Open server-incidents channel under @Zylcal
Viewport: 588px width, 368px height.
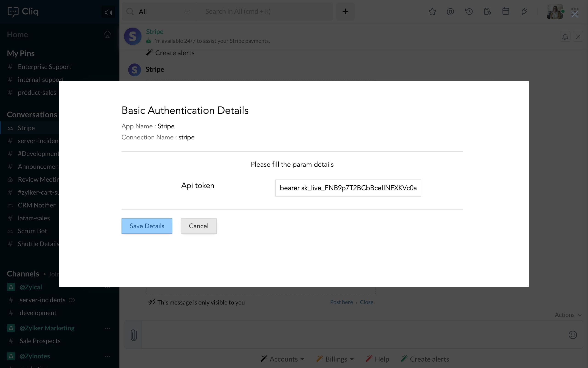pyautogui.click(x=42, y=300)
